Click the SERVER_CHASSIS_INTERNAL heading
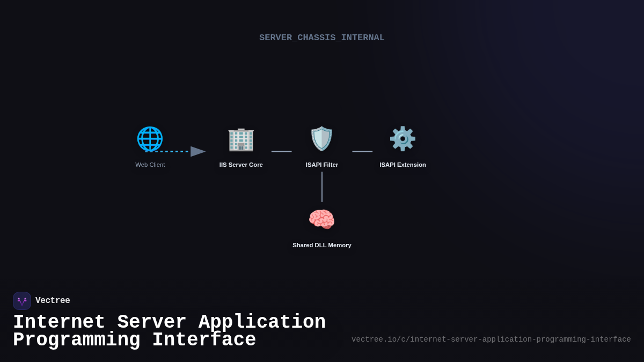The width and height of the screenshot is (644, 362). click(322, 38)
